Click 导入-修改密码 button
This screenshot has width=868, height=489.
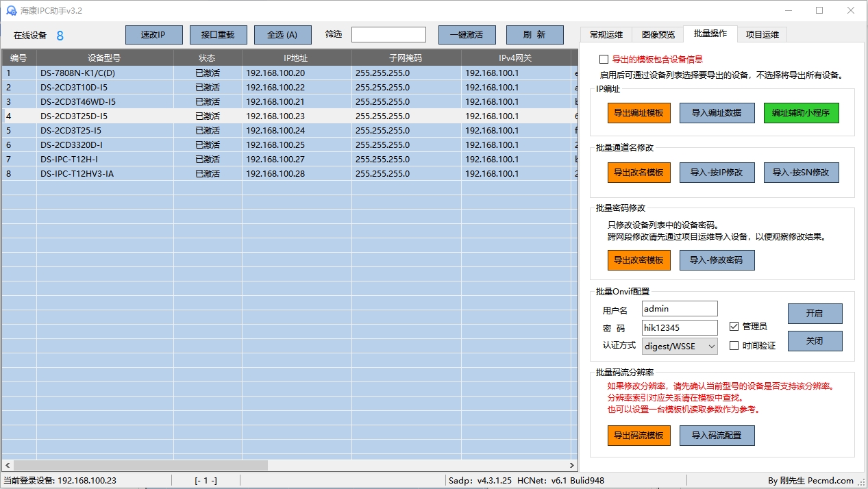pos(717,260)
